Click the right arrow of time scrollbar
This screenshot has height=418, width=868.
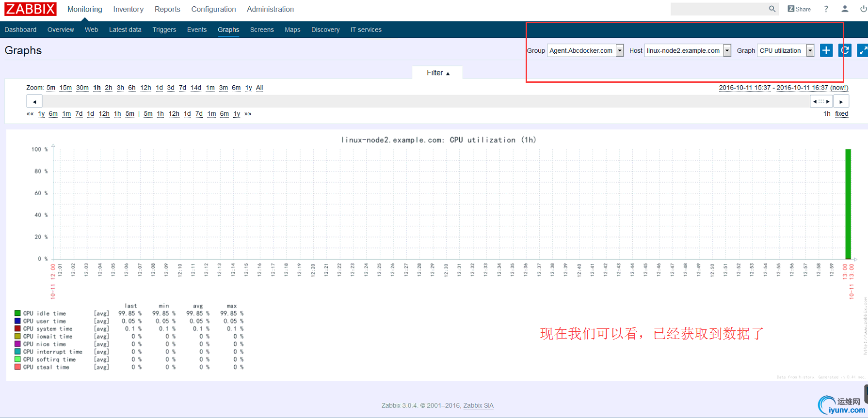(x=841, y=102)
